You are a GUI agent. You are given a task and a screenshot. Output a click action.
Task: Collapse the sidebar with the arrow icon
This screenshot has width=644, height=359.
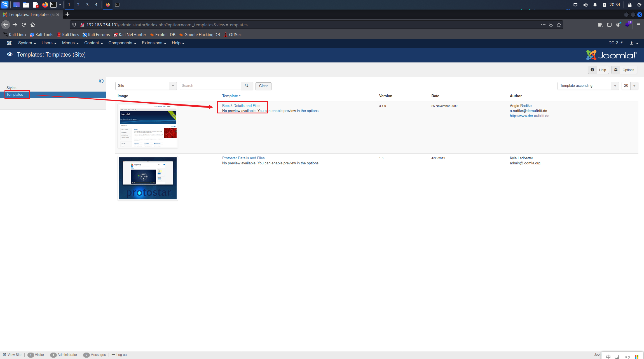coord(101,81)
